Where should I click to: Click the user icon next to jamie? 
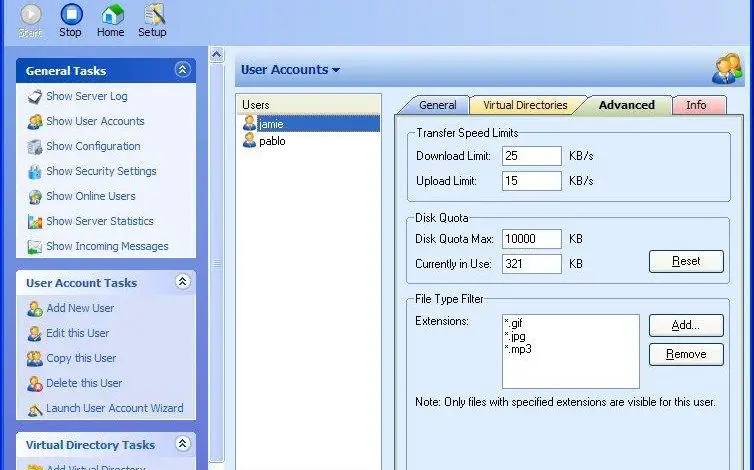(x=249, y=123)
